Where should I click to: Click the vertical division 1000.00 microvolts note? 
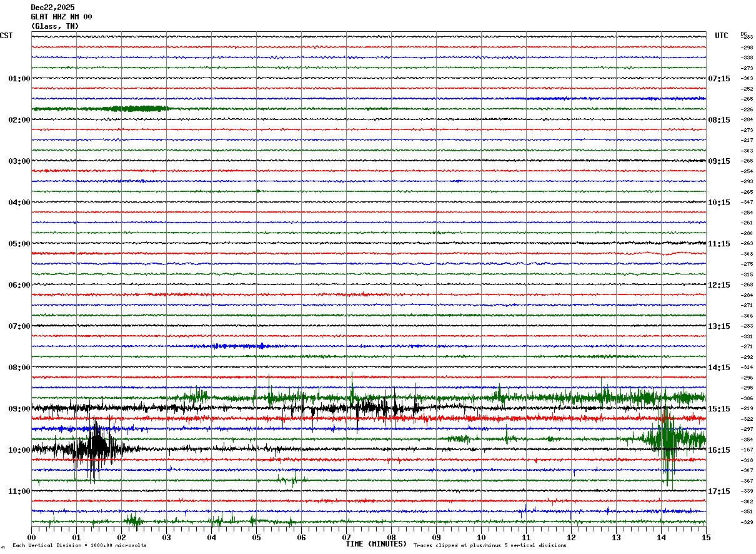80,546
